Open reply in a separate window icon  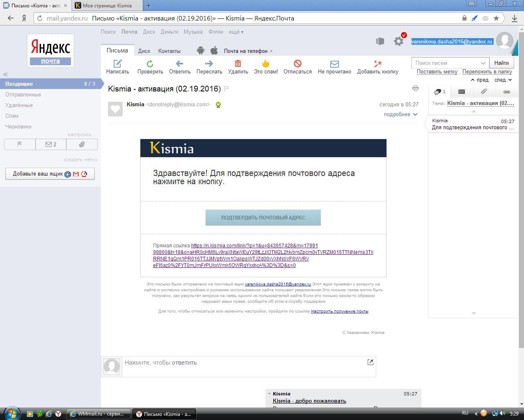click(x=371, y=362)
